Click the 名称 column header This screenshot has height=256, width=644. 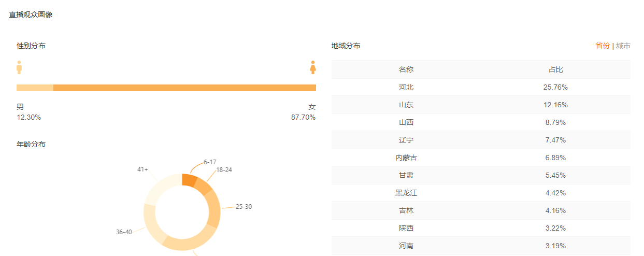pos(406,69)
